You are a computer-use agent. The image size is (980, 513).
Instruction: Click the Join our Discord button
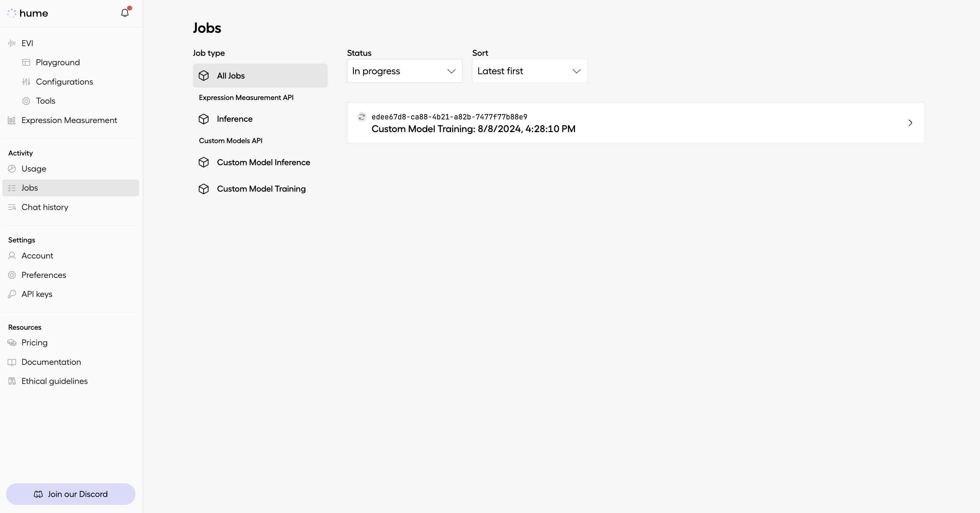[x=70, y=494]
